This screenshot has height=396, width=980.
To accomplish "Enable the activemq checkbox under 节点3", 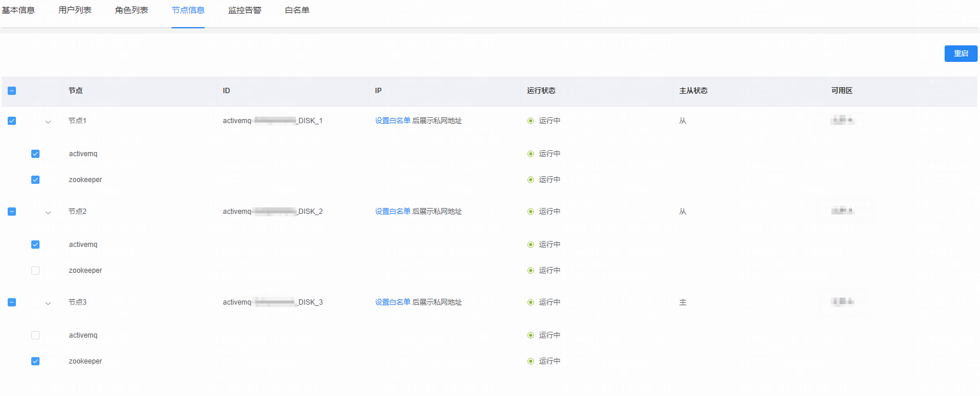I will (x=35, y=335).
